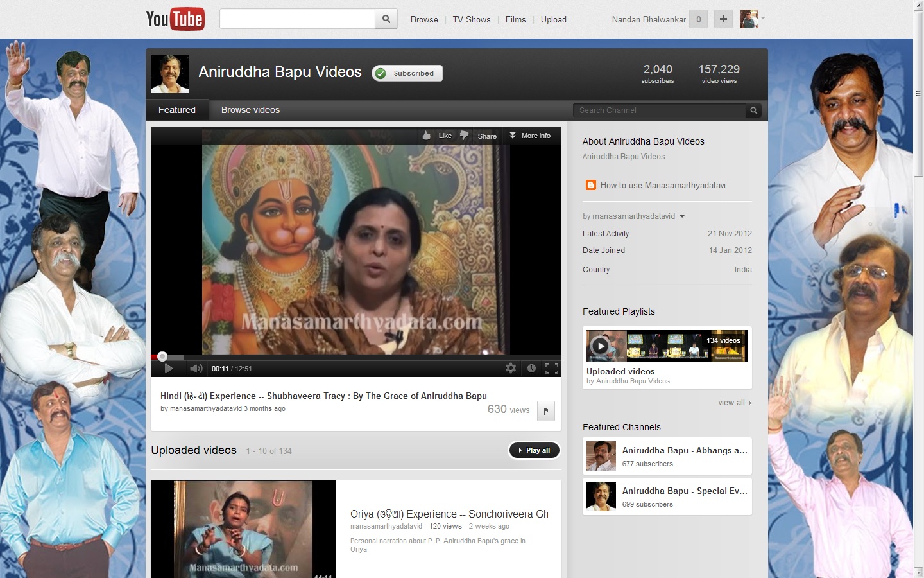Click the 630 views count
Image resolution: width=924 pixels, height=578 pixels.
tap(508, 409)
